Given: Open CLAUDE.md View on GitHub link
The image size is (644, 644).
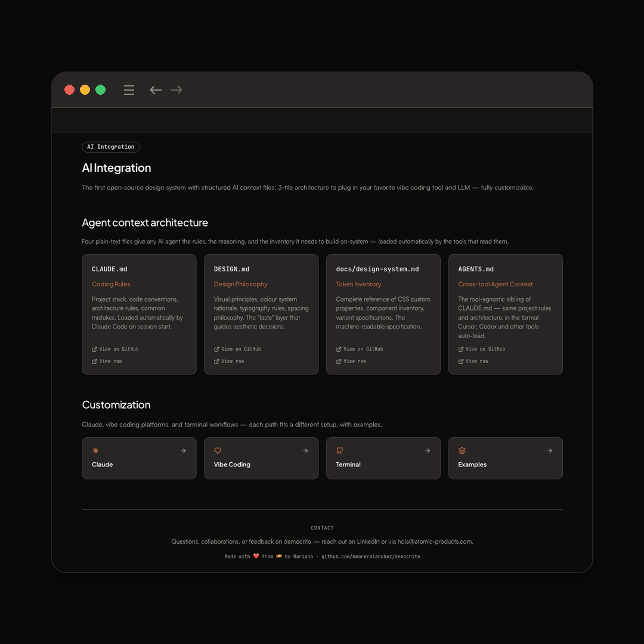Looking at the screenshot, I should click(116, 349).
